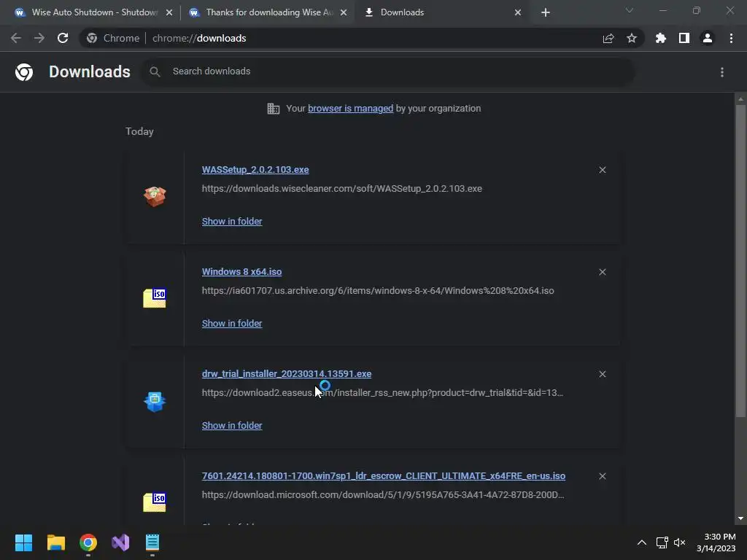Click the wisecleaner download URL text

[342, 189]
